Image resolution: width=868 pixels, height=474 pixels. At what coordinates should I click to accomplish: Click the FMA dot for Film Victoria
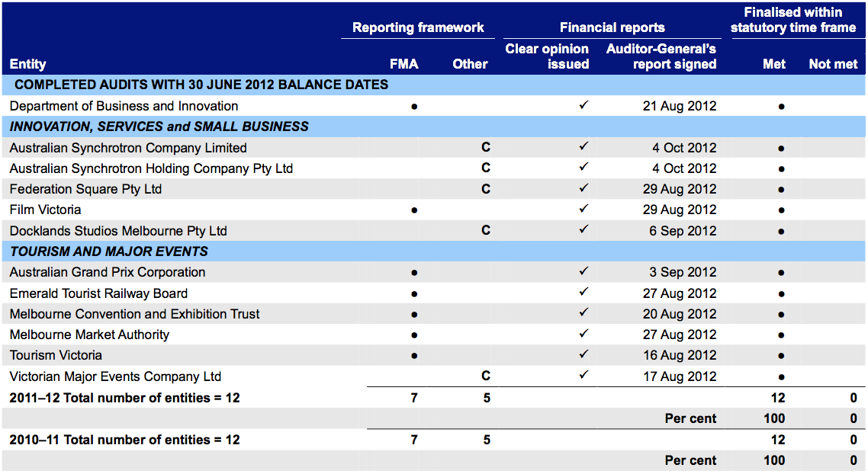pyautogui.click(x=414, y=210)
